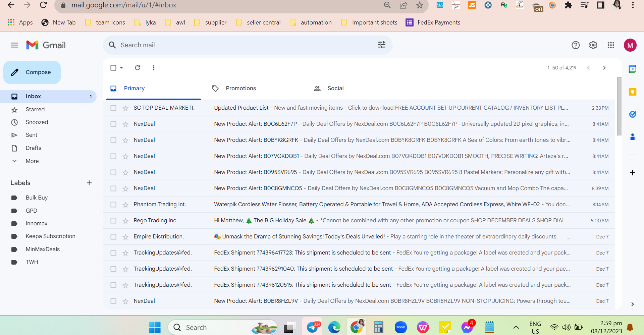This screenshot has height=335, width=644.
Task: Open Zoom from the taskbar
Action: [x=401, y=327]
